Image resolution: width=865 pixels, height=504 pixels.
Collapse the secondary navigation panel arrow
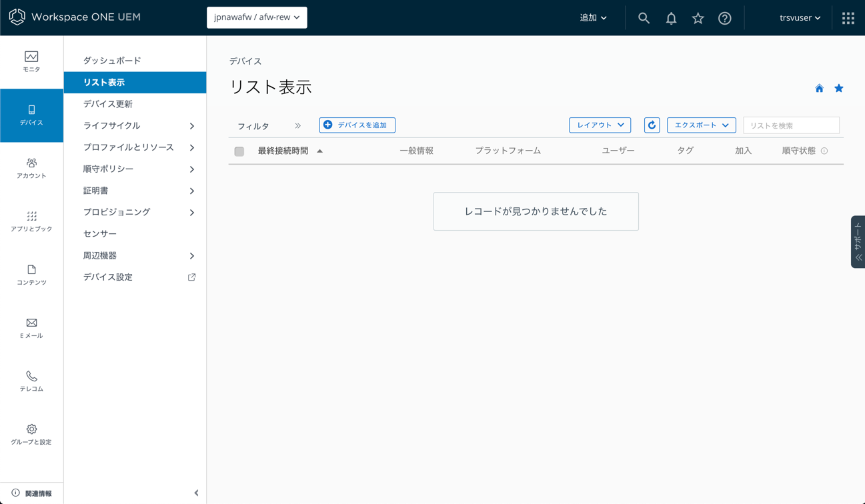(196, 493)
